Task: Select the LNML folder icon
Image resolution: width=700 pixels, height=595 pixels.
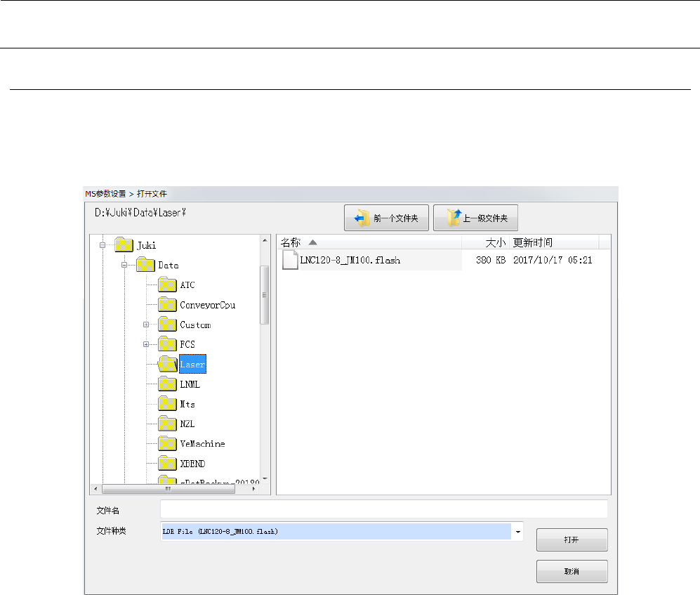Action: [167, 384]
